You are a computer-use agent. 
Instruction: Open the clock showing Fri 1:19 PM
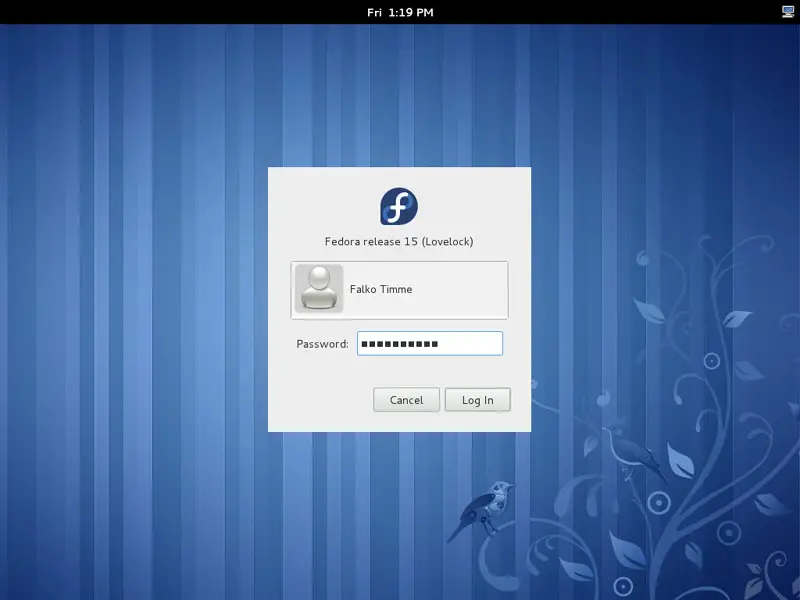click(x=400, y=12)
